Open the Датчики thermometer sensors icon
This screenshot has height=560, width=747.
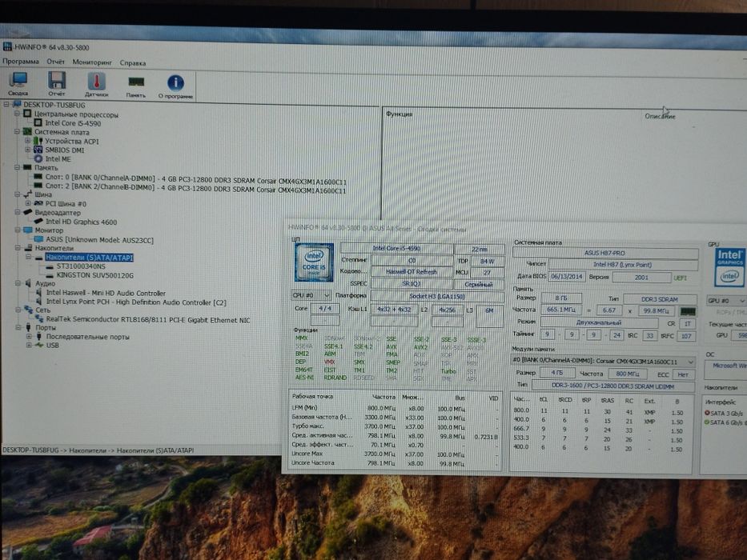[96, 85]
